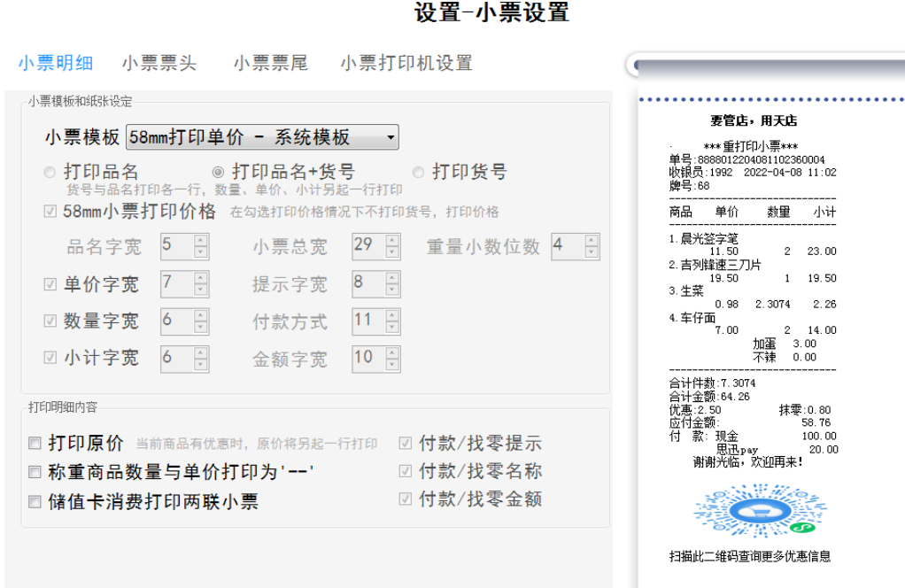Check 称重商品数量与单价打印为'--' option
The image size is (905, 588).
pyautogui.click(x=35, y=472)
